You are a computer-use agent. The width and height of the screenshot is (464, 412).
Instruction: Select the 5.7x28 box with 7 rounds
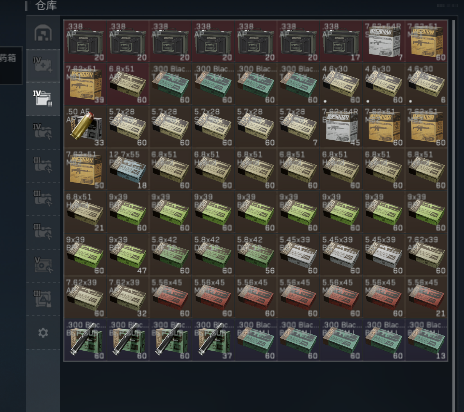coord(299,127)
